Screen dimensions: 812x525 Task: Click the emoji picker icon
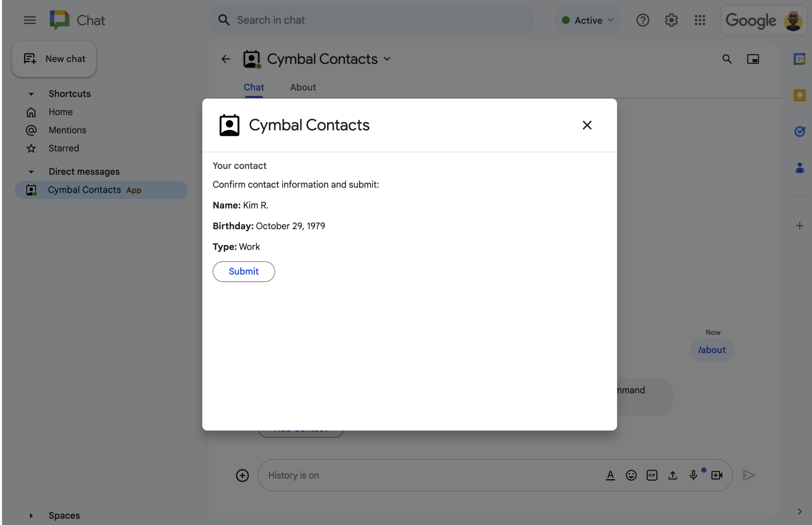pyautogui.click(x=631, y=475)
